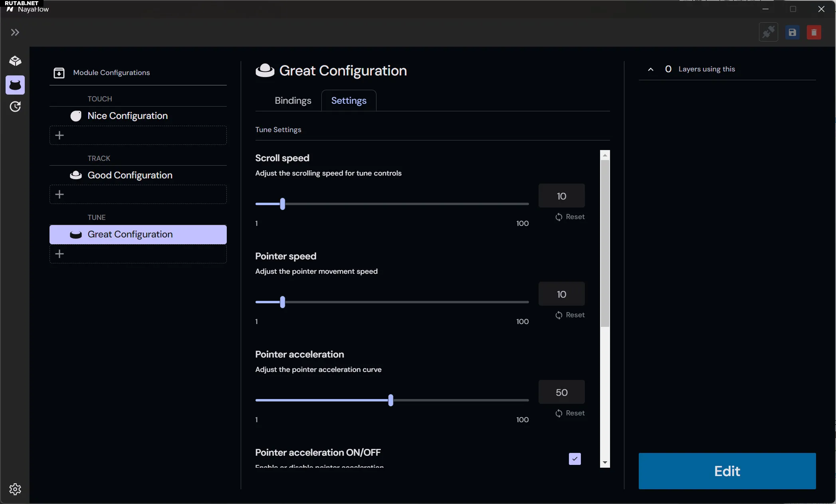Click the Pointer speed value field

[561, 294]
